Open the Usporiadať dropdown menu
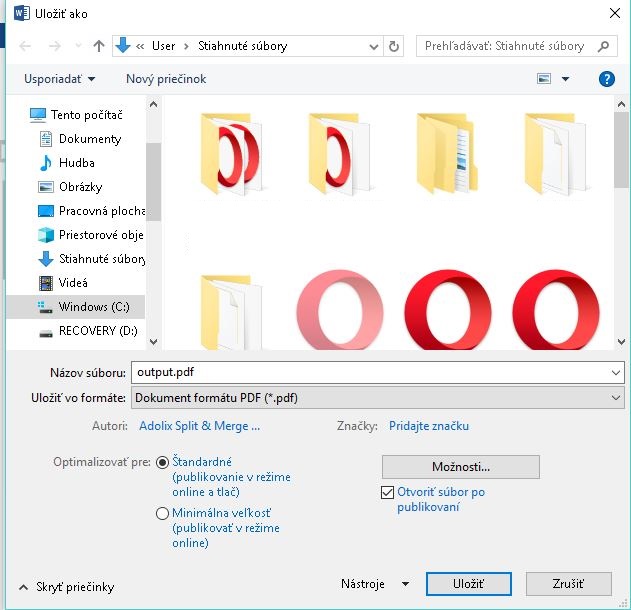This screenshot has width=631, height=610. pos(62,79)
